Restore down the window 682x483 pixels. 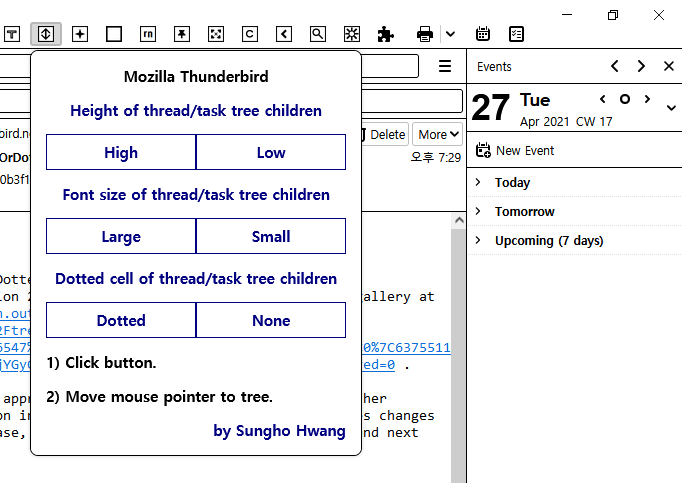coord(613,15)
